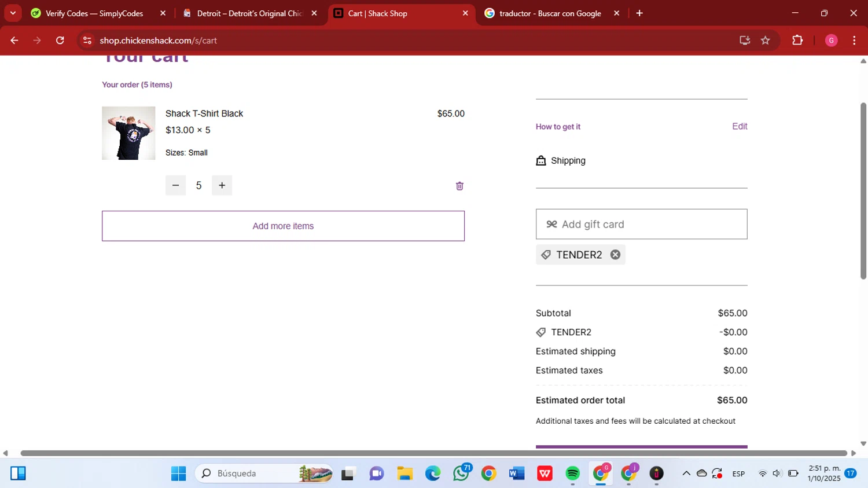Open File Explorer from taskbar
Viewport: 868px width, 488px height.
tap(404, 474)
